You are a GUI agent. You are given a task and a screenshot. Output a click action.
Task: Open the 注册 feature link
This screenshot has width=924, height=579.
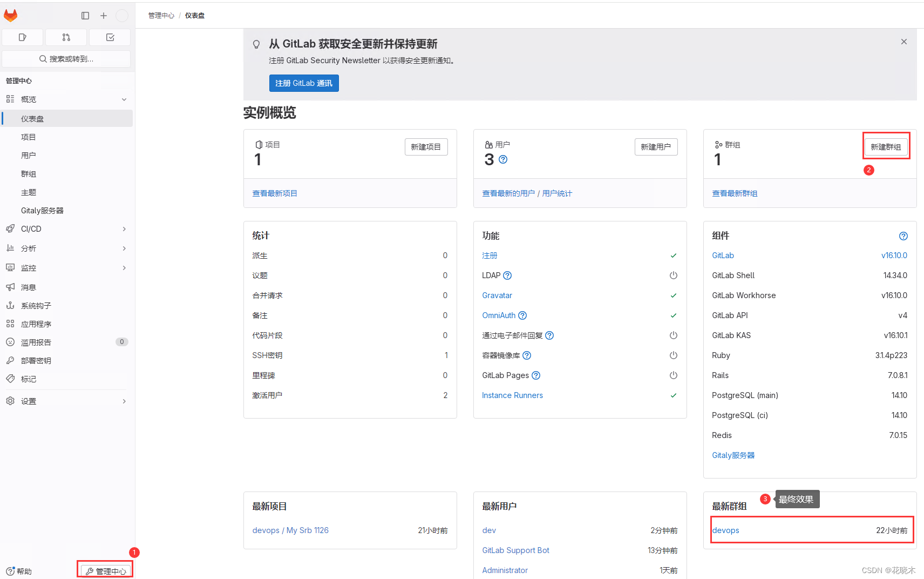(490, 255)
